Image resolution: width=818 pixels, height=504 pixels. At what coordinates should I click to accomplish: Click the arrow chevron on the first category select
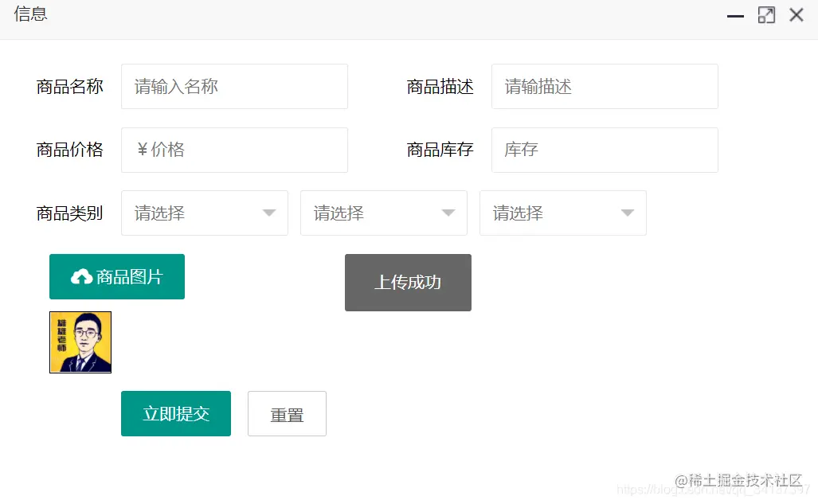268,213
